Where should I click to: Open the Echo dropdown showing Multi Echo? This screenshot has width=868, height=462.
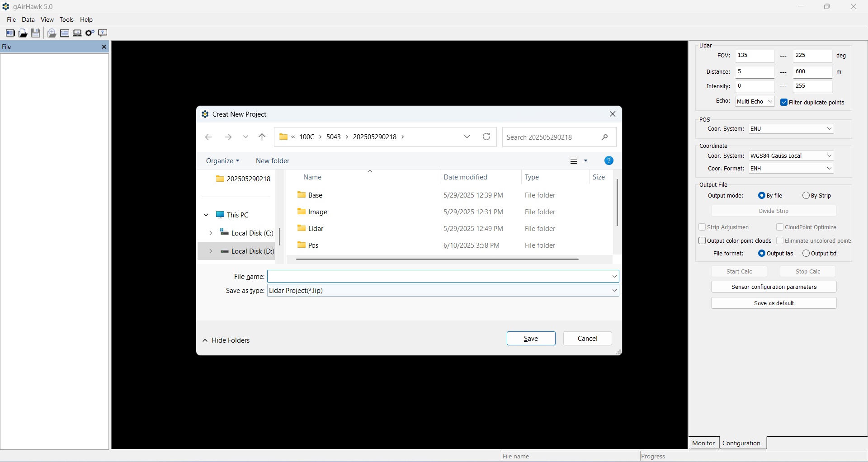pyautogui.click(x=755, y=102)
